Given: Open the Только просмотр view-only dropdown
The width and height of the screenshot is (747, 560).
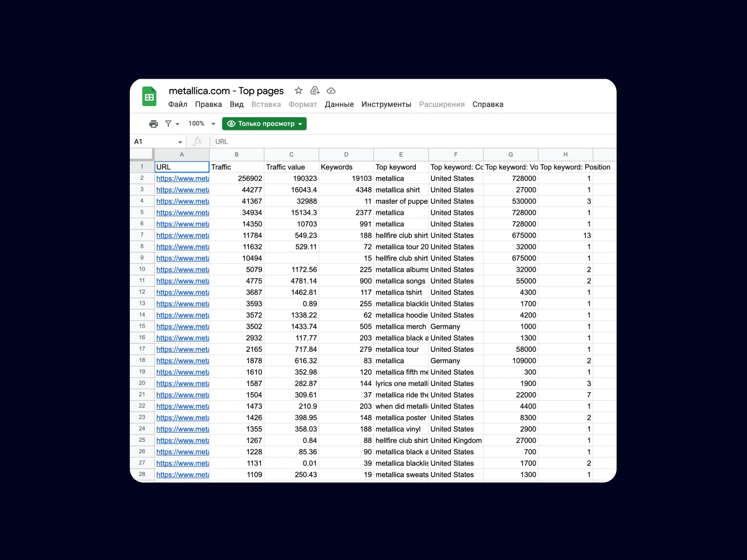Looking at the screenshot, I should click(x=264, y=124).
